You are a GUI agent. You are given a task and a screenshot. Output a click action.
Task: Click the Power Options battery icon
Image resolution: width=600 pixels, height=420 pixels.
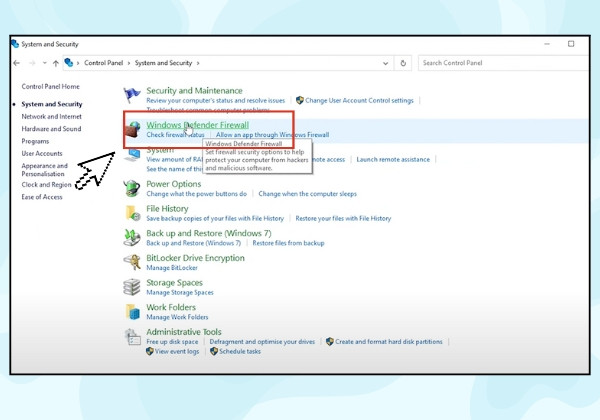tap(132, 188)
